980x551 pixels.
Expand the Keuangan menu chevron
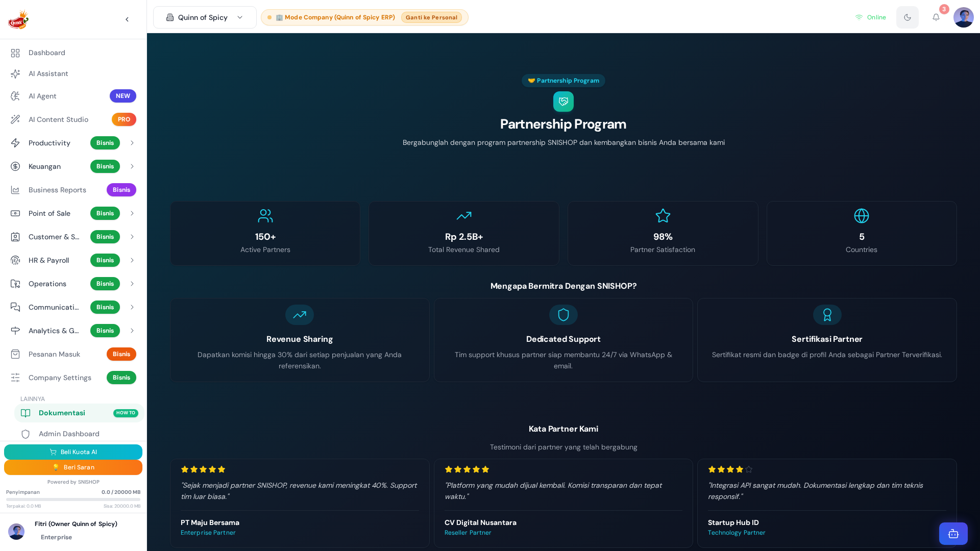(132, 166)
